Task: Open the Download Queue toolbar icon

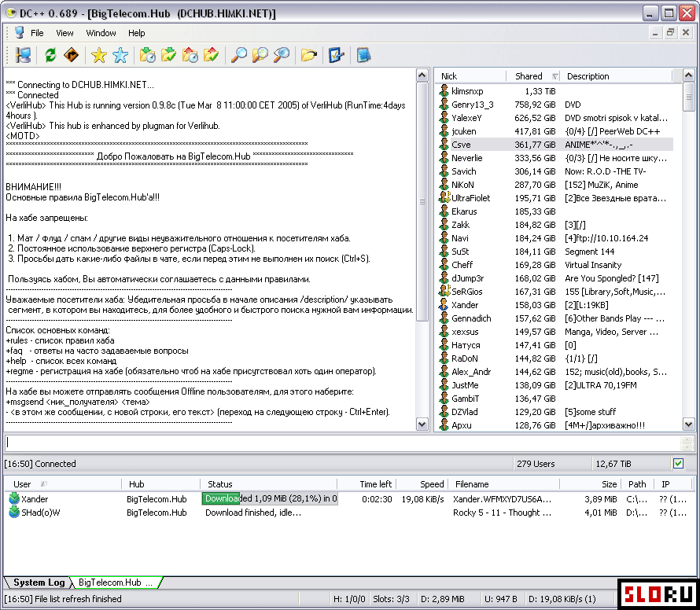Action: pyautogui.click(x=147, y=55)
